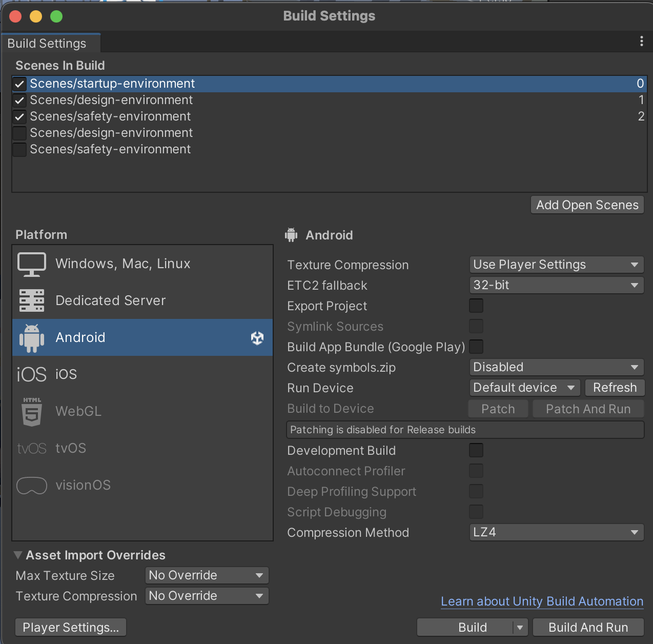Open Player Settings
The image size is (653, 644).
(x=71, y=627)
